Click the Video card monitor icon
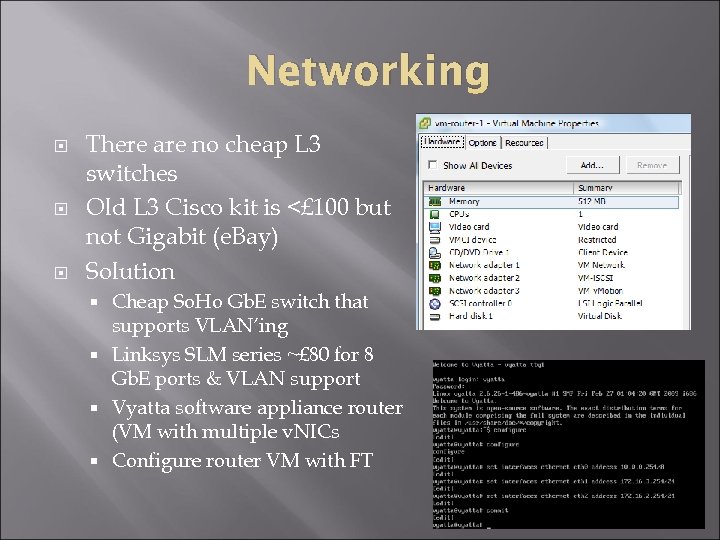Viewport: 720px width, 540px height. 434,227
